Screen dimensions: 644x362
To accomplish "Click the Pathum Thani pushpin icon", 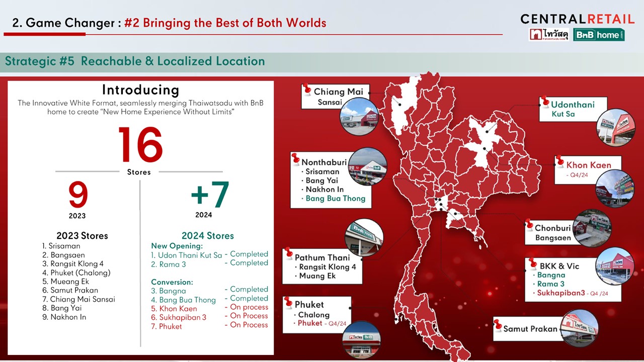I will (289, 253).
